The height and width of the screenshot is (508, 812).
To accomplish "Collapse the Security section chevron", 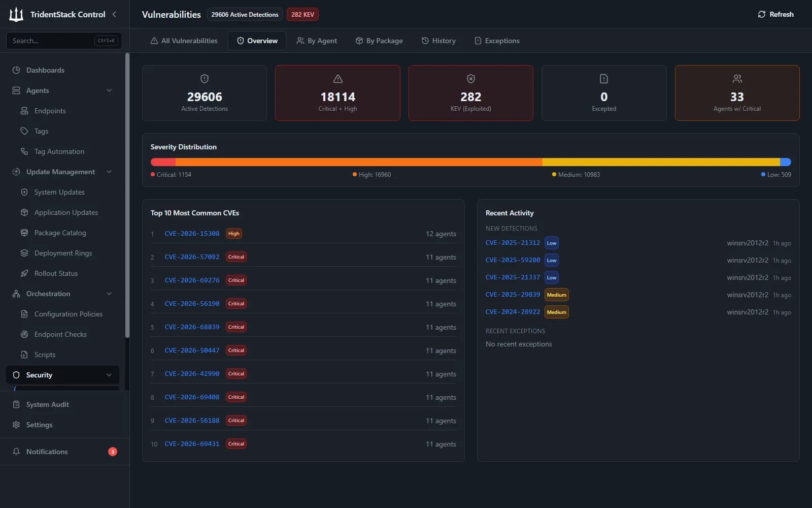I will [109, 375].
